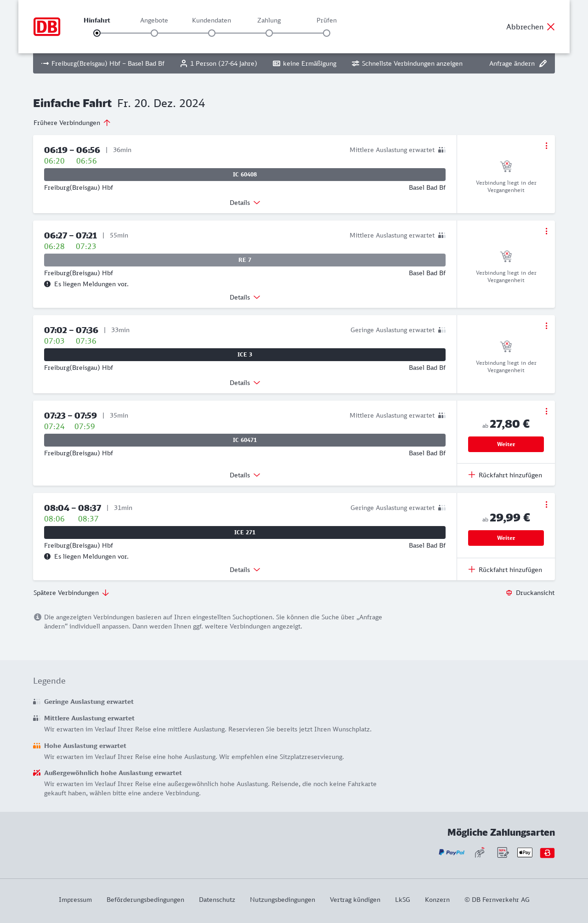Image resolution: width=588 pixels, height=923 pixels.
Task: Click the Hinfahrt step radio indicator
Action: pos(97,33)
